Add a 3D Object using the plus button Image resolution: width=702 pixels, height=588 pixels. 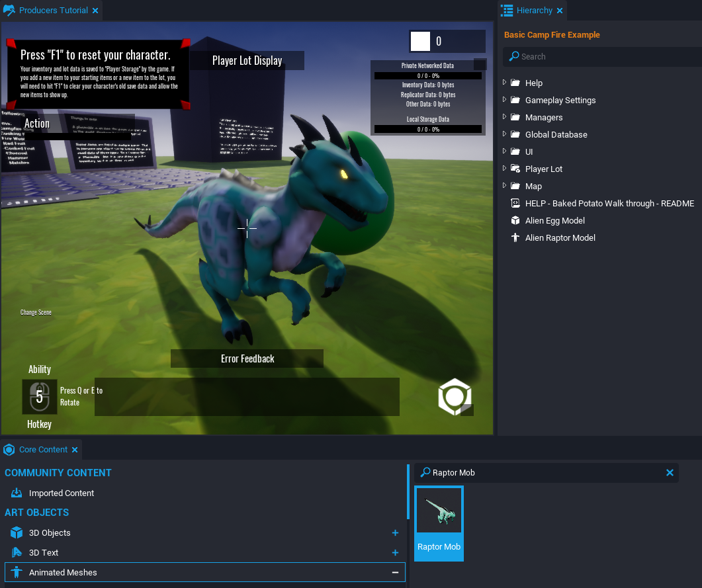point(395,532)
